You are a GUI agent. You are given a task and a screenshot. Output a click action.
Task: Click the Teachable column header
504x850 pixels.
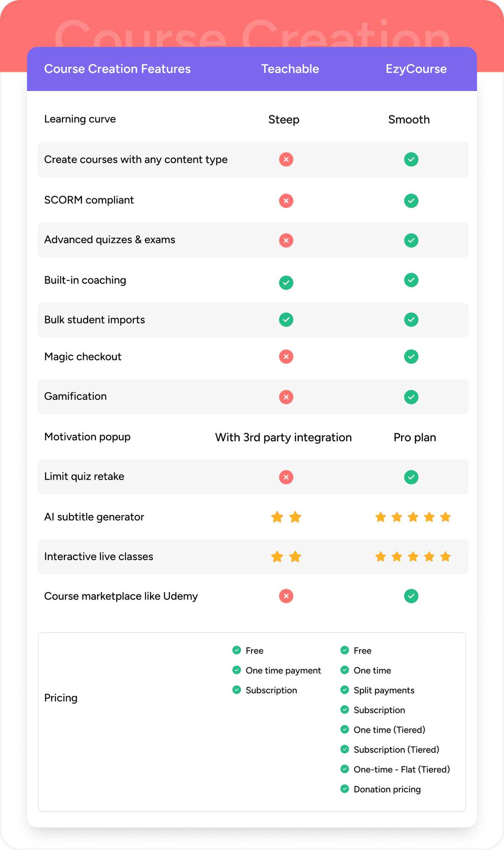(290, 69)
